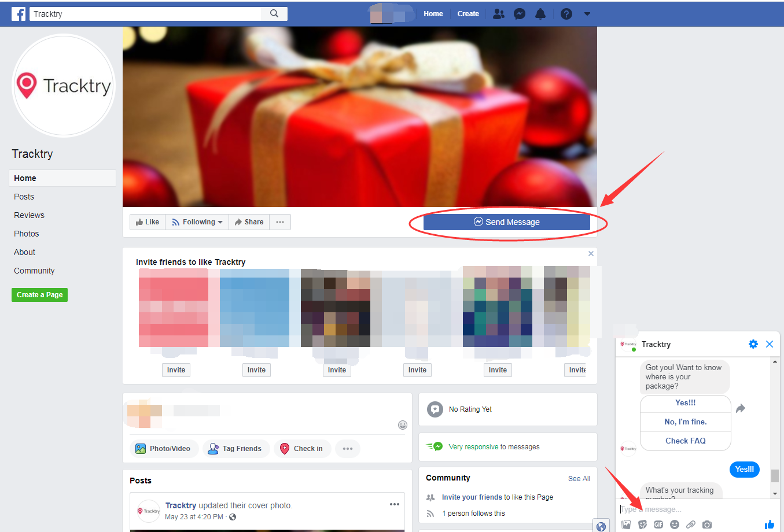Click Invite your friends link
The image size is (784, 532).
pos(472,497)
